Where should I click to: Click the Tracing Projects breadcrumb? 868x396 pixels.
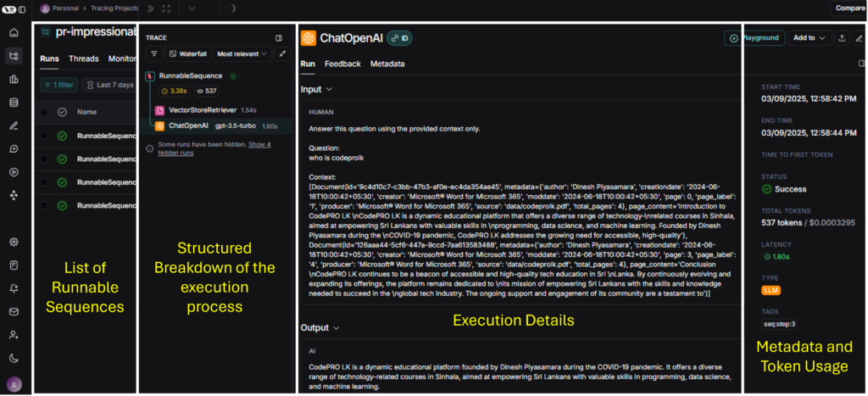[x=114, y=8]
